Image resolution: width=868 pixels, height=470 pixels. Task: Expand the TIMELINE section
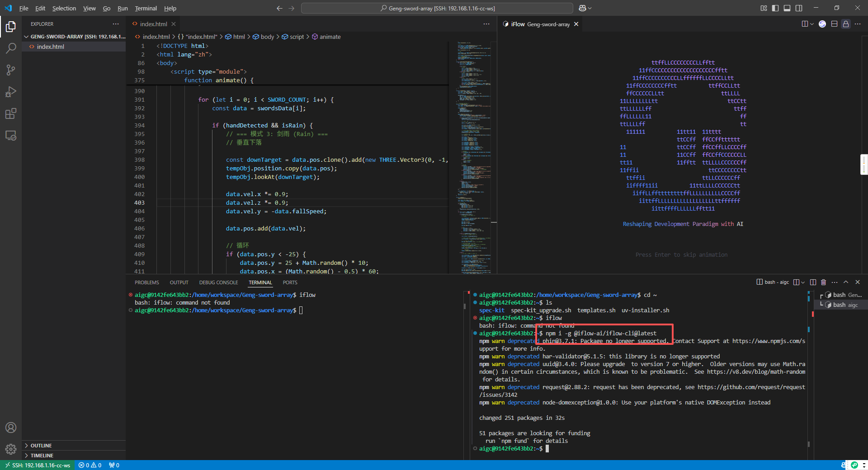click(42, 456)
